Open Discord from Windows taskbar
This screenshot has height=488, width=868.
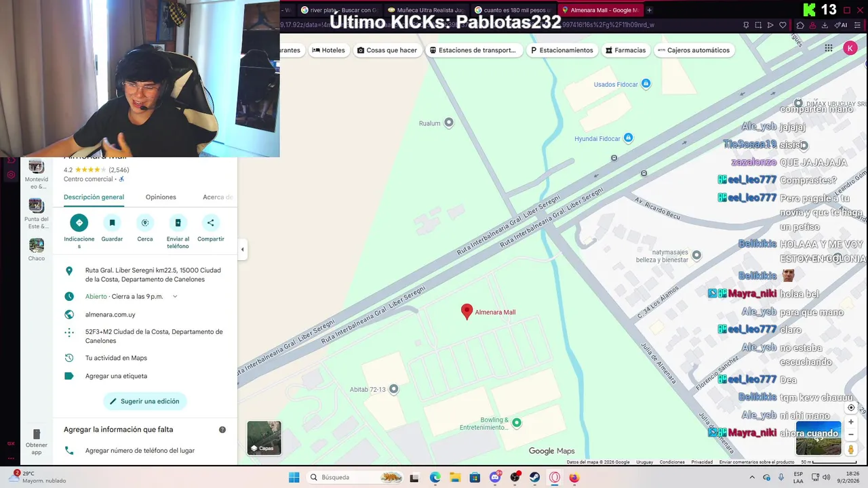495,477
